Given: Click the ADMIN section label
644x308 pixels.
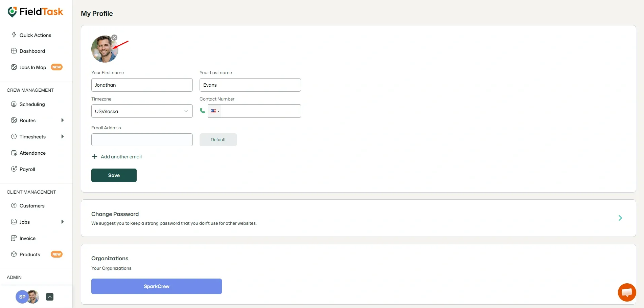Looking at the screenshot, I should point(14,277).
